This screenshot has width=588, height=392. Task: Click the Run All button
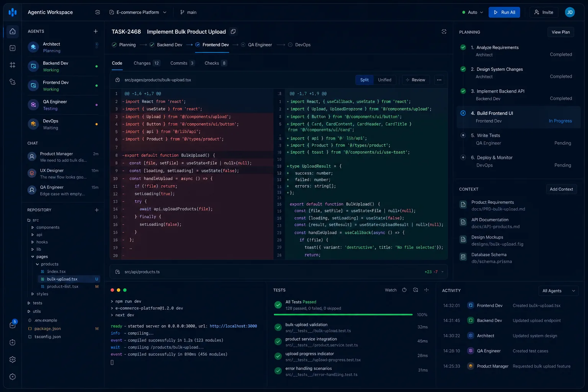point(505,12)
